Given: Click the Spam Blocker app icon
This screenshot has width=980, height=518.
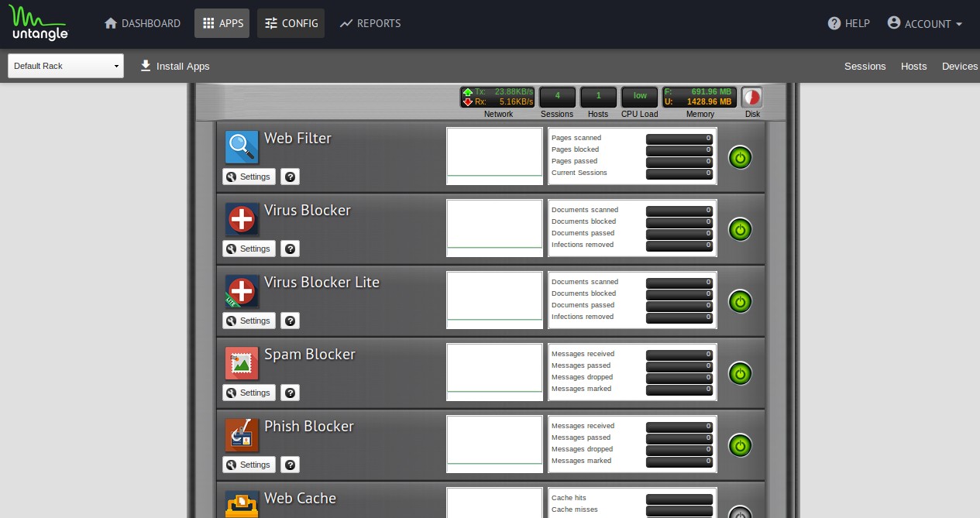Looking at the screenshot, I should tap(242, 362).
